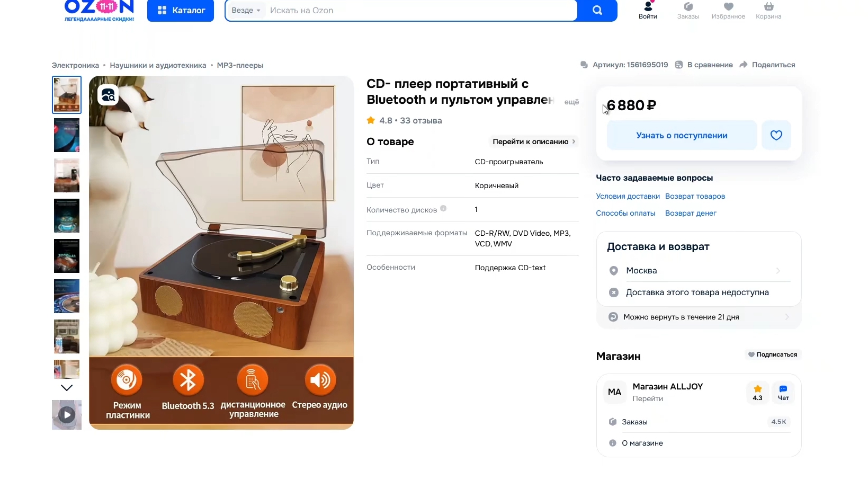Expand more thumbnails with the down chevron
The height and width of the screenshot is (488, 868).
(x=67, y=388)
